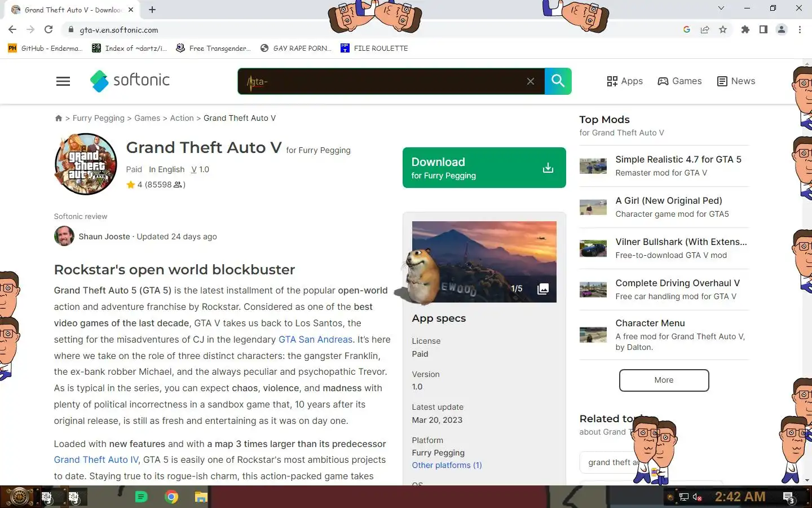Reload the page

48,29
